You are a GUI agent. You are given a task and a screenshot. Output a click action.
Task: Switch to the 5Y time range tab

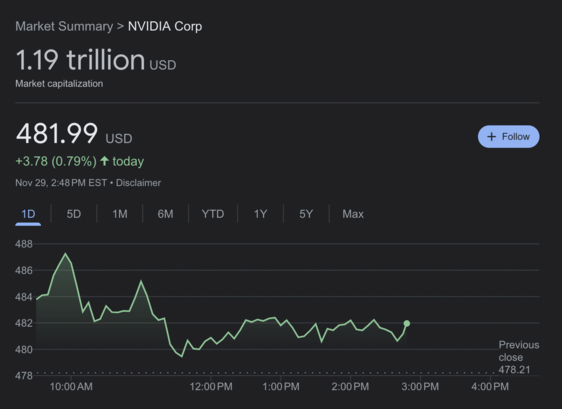point(306,214)
